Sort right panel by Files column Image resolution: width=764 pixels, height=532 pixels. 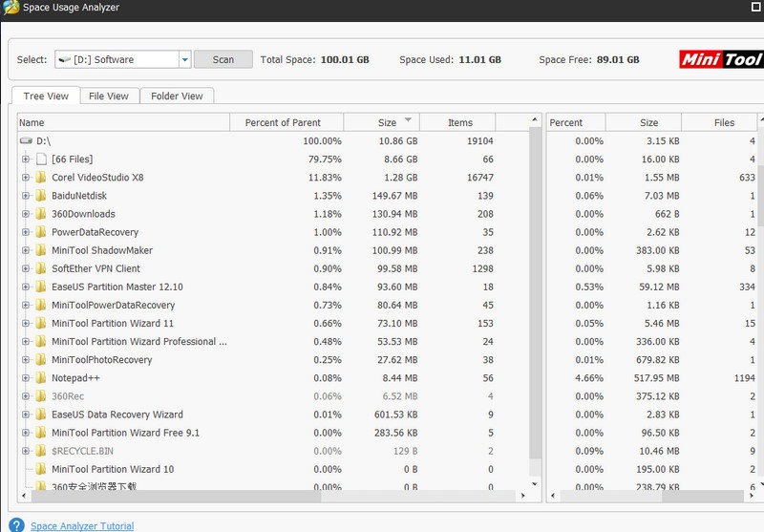[719, 123]
